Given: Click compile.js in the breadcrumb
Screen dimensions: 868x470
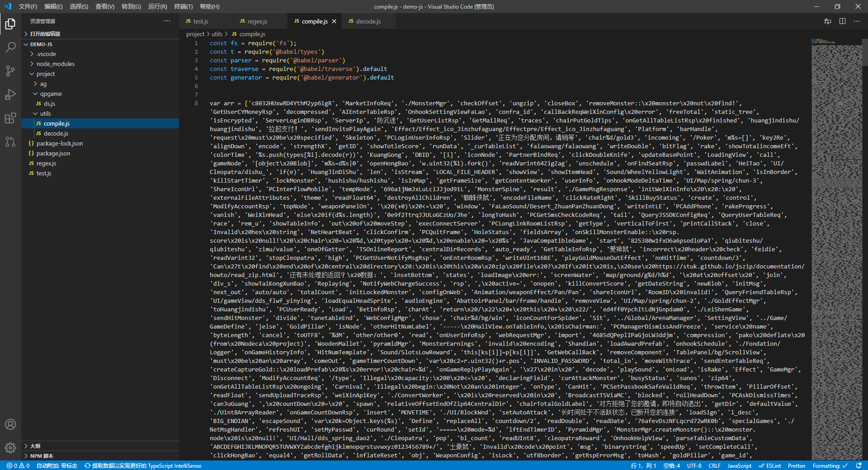Looking at the screenshot, I should click(248, 34).
